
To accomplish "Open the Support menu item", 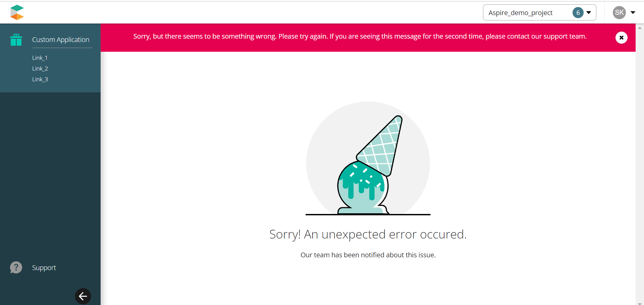I will pos(44,268).
